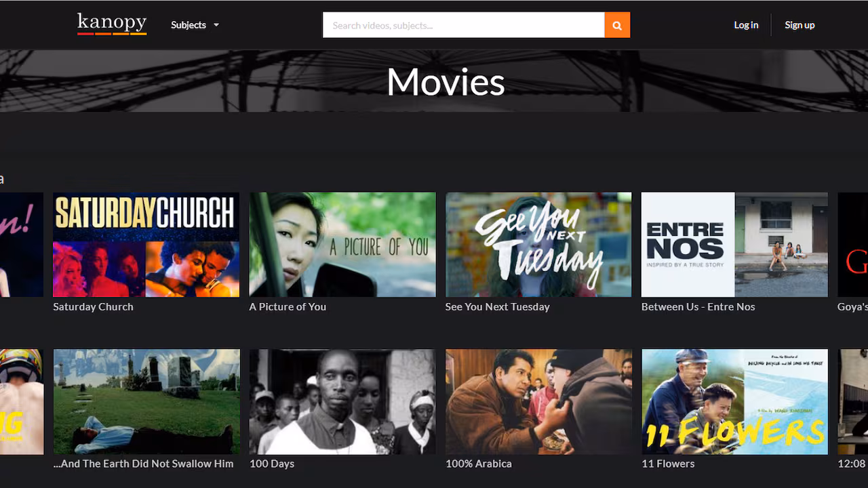Click the Sign up link
Screen dimensions: 868x488
tap(800, 25)
